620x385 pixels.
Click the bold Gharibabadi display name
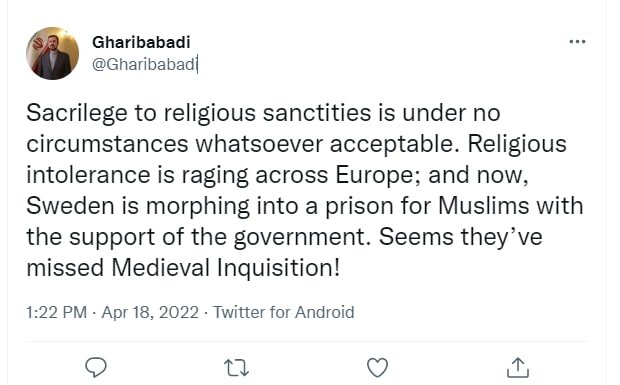(x=141, y=42)
